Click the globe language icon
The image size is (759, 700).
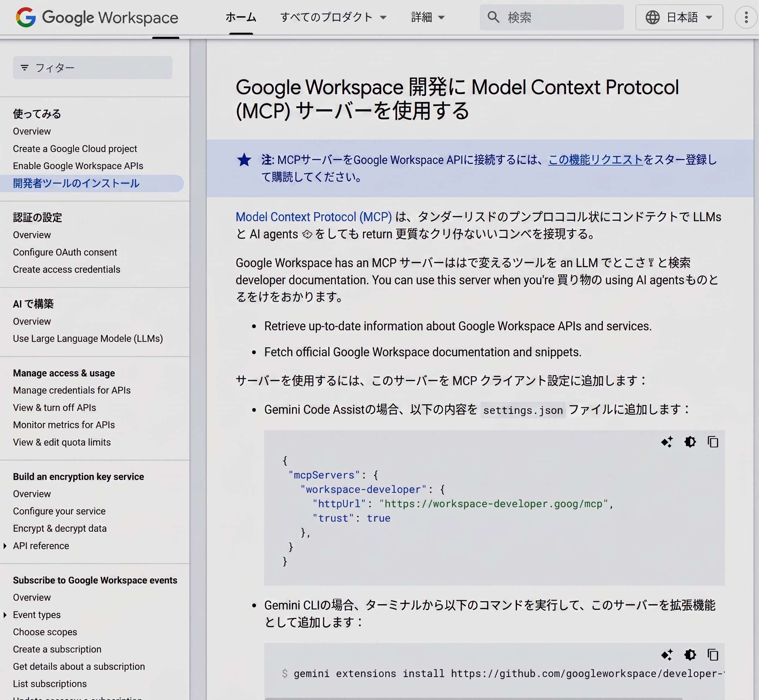[652, 17]
